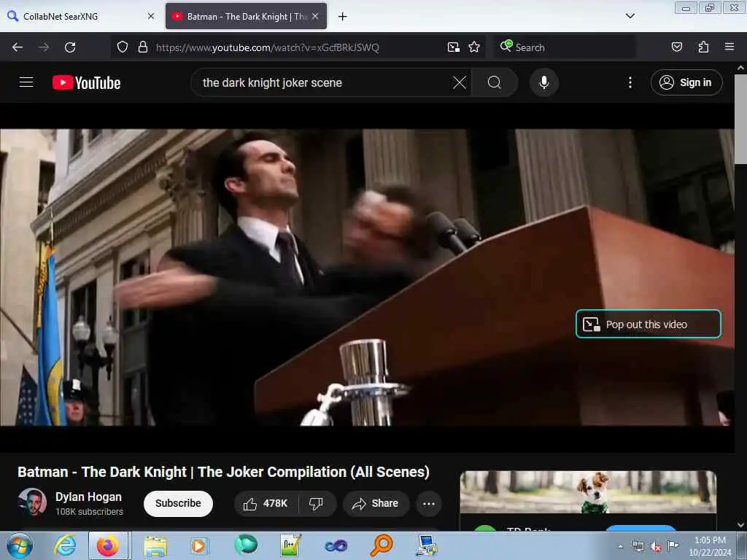Open the Firefox extensions puzzle icon
This screenshot has width=747, height=560.
(703, 47)
